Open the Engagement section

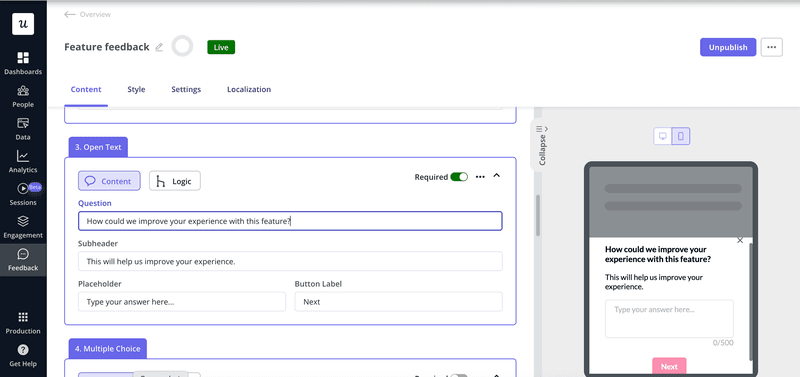click(23, 227)
